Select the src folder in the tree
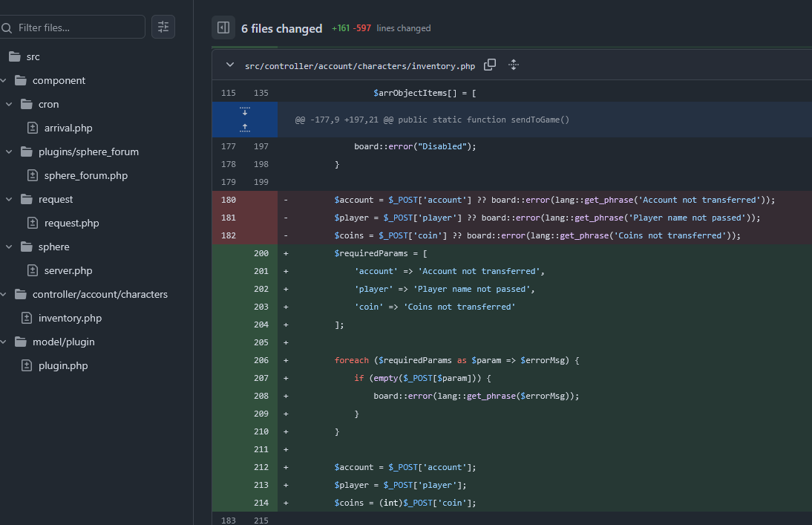The height and width of the screenshot is (525, 812). point(33,56)
